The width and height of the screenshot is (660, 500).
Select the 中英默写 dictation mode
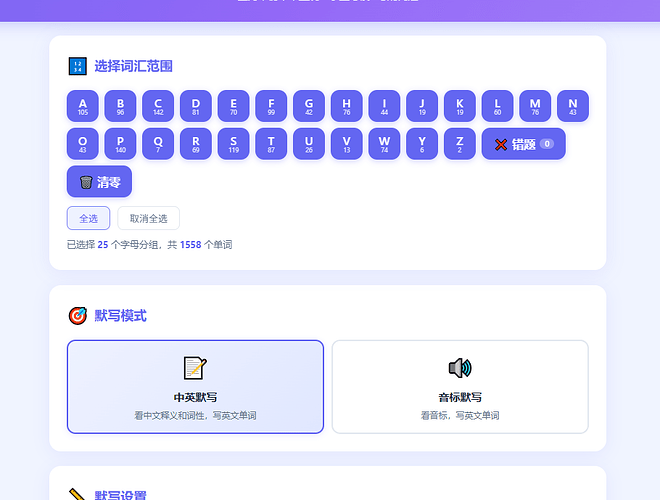pos(195,387)
